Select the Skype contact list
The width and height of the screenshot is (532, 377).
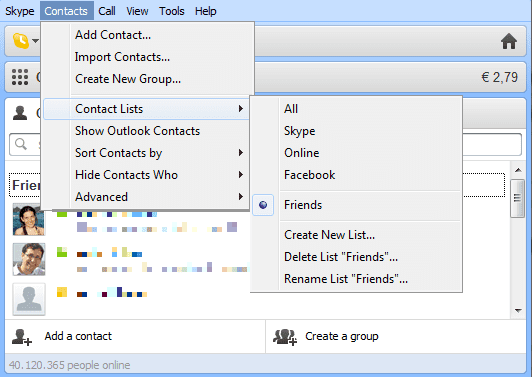(356, 131)
